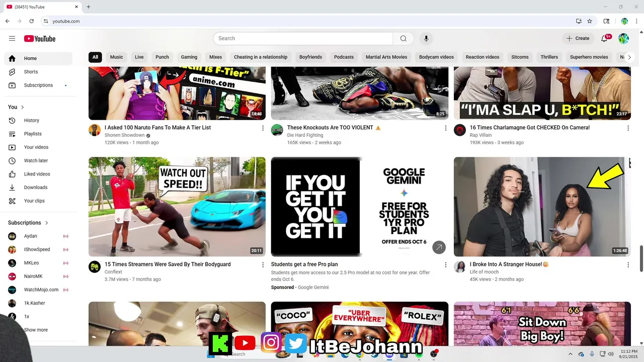Select Reaction videos chip

point(482,57)
